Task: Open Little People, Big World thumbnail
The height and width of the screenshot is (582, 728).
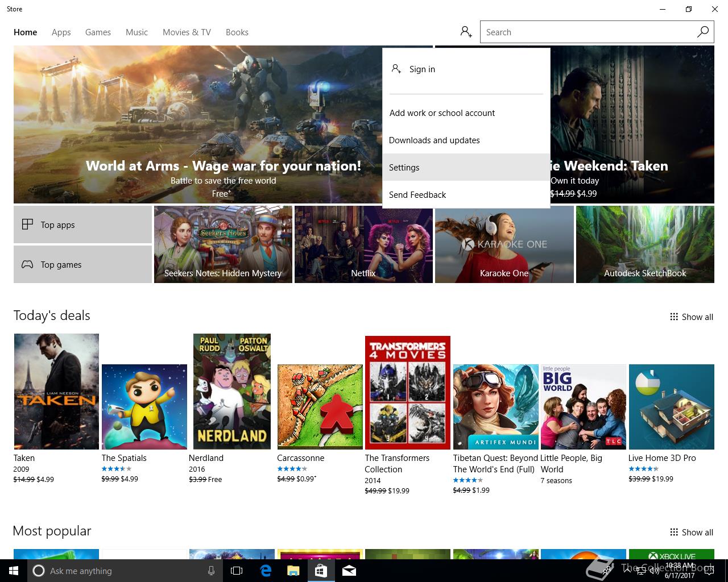Action: [584, 407]
